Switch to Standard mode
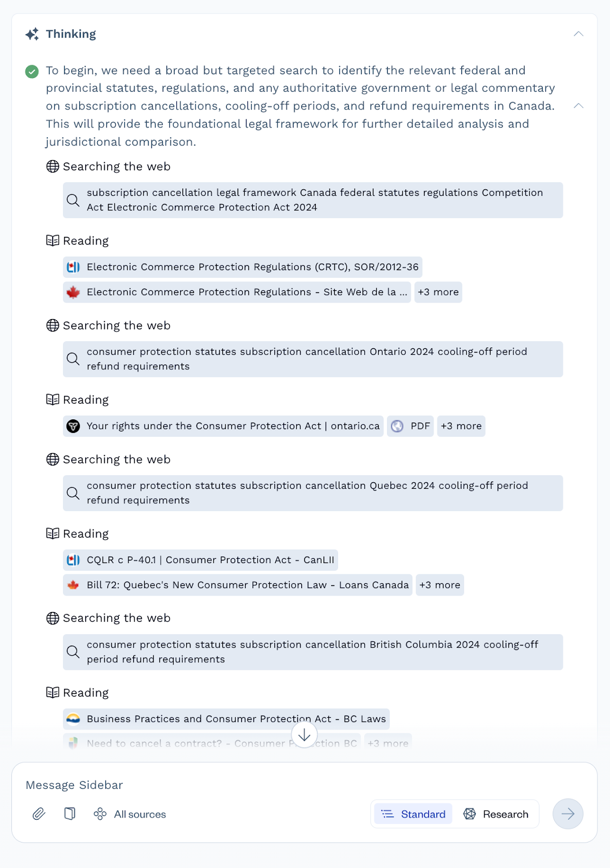The height and width of the screenshot is (868, 610). click(414, 814)
